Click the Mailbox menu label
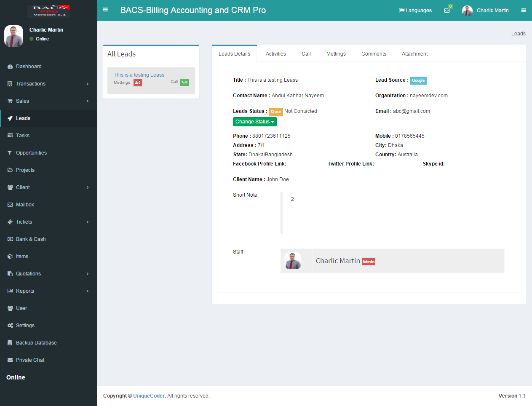 pyautogui.click(x=25, y=205)
